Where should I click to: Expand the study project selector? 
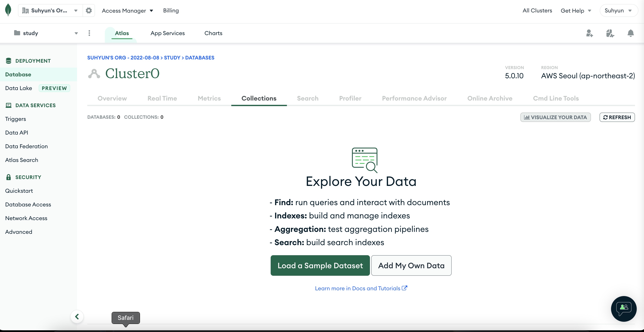46,33
